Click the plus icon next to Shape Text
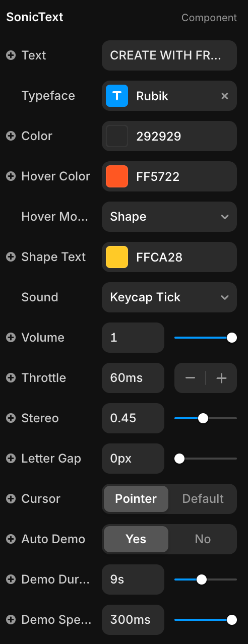This screenshot has width=248, height=644. [x=11, y=257]
